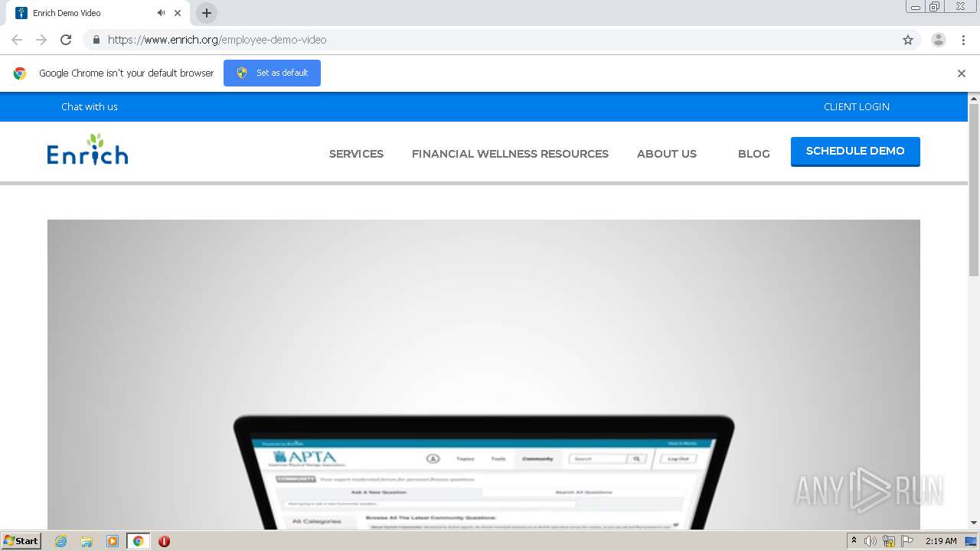Open Windows Explorer folder in taskbar
The height and width of the screenshot is (551, 980).
click(87, 541)
